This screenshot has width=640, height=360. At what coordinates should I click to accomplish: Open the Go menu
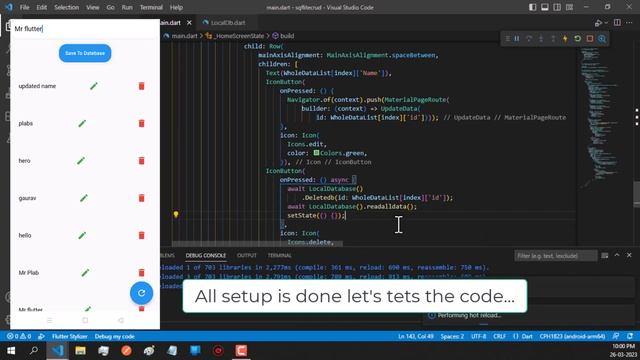pyautogui.click(x=111, y=7)
